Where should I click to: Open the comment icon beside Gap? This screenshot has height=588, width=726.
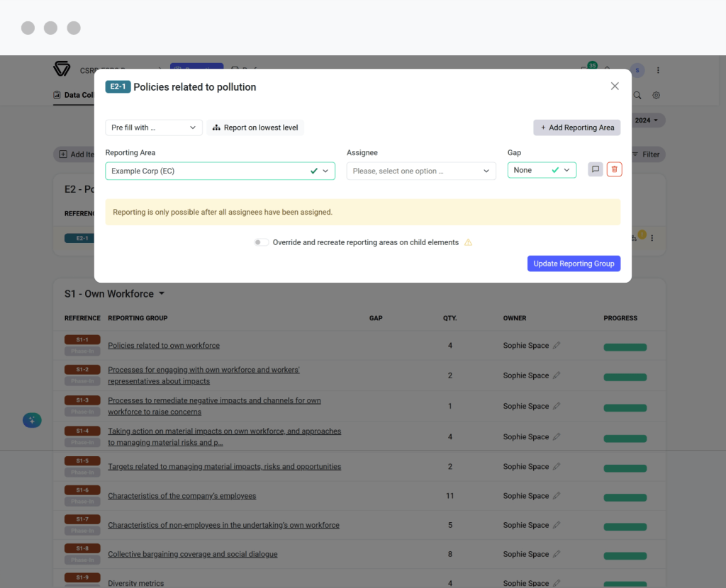[x=596, y=169]
